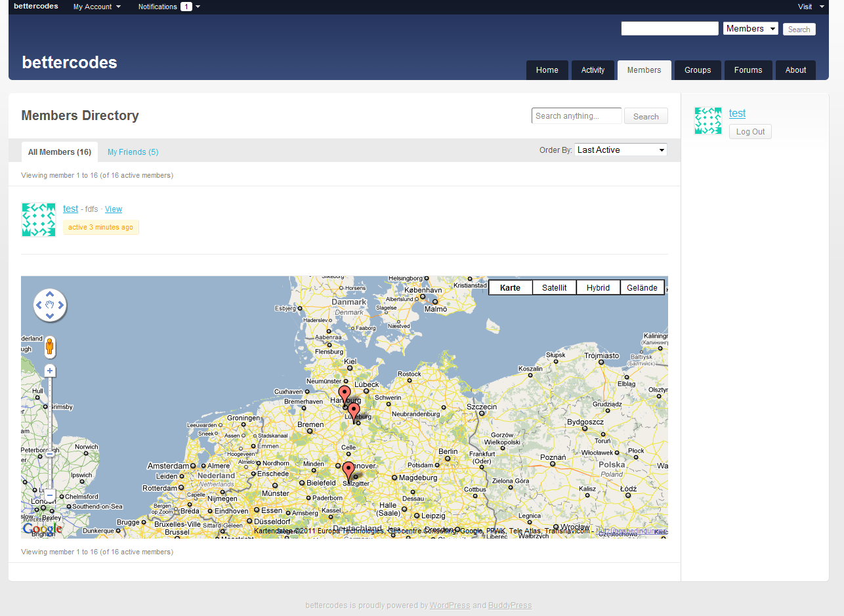The width and height of the screenshot is (844, 616).
Task: Open the test member name link in the directory
Action: [71, 209]
